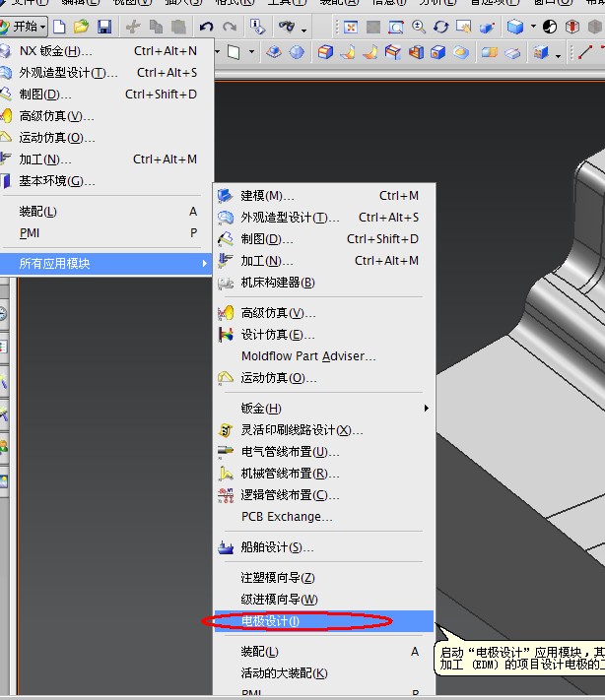The image size is (605, 700).
Task: Start 级进模向导(W) progressive die wizard
Action: pyautogui.click(x=324, y=600)
